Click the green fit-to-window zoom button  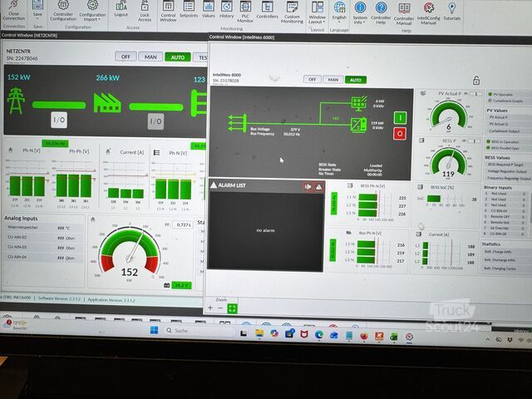click(x=233, y=308)
